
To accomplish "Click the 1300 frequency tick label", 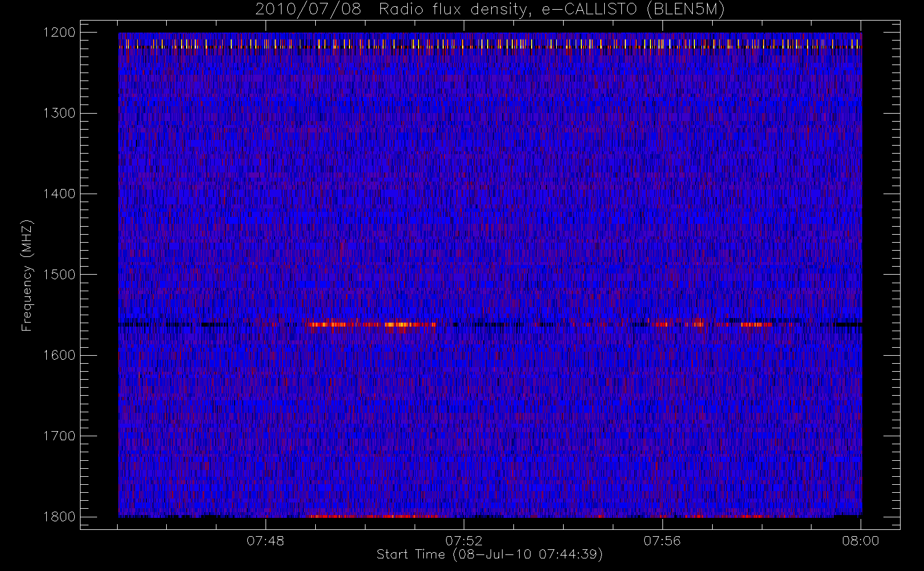I will pos(59,113).
